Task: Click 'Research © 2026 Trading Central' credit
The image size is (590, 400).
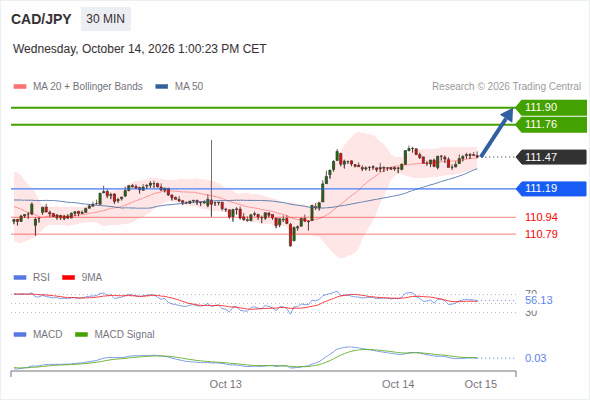Action: pos(506,87)
